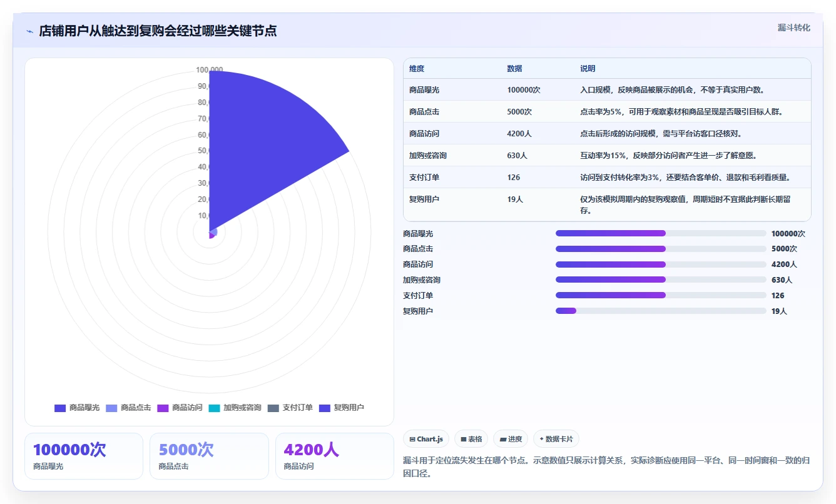Click the 4200人 table cell

click(519, 134)
